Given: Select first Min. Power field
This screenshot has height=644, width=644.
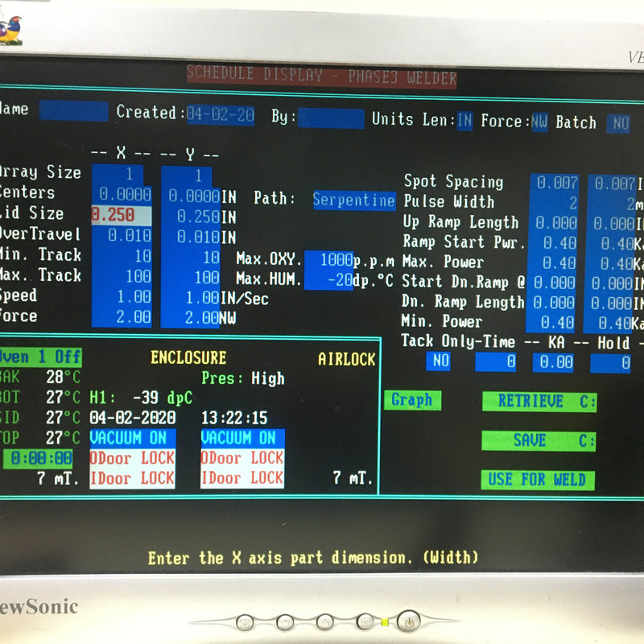Looking at the screenshot, I should pyautogui.click(x=551, y=323).
